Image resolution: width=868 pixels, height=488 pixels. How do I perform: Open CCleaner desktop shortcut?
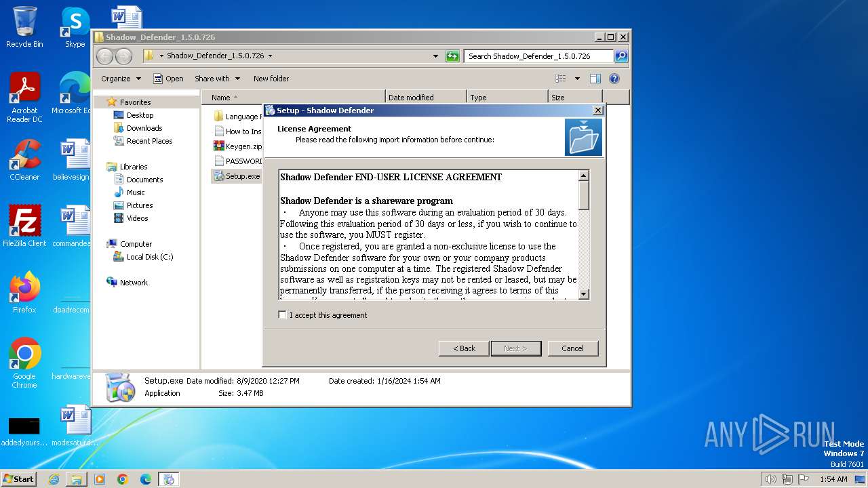pos(24,160)
